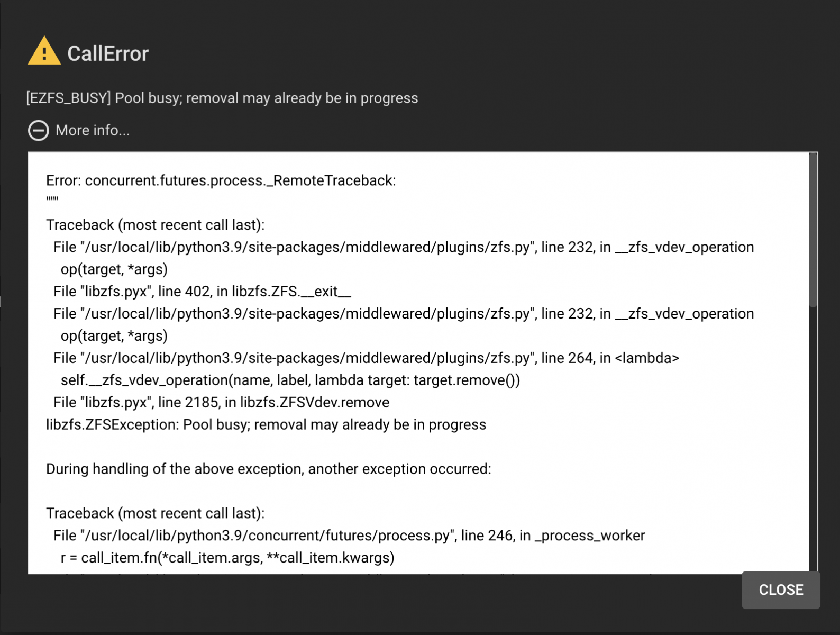Screen dimensions: 840x635
Task: Click the libzfs.pyx line 402 __exit__ entry
Action: point(202,292)
